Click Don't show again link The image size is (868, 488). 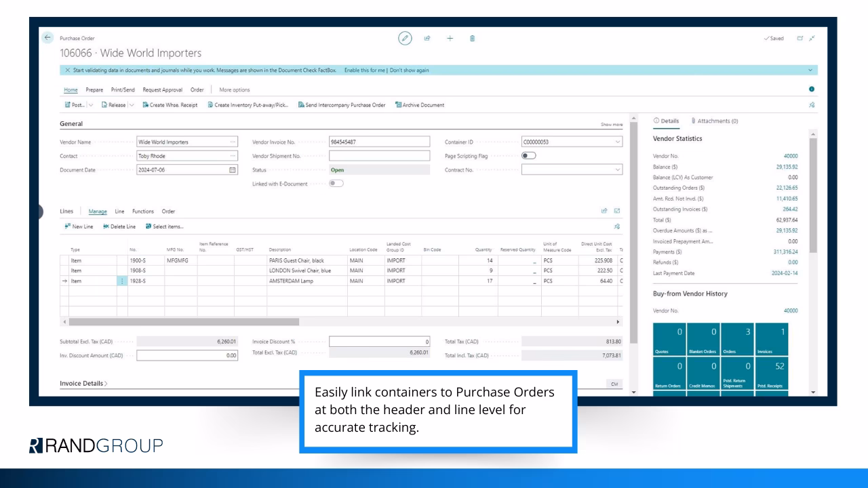tap(409, 70)
